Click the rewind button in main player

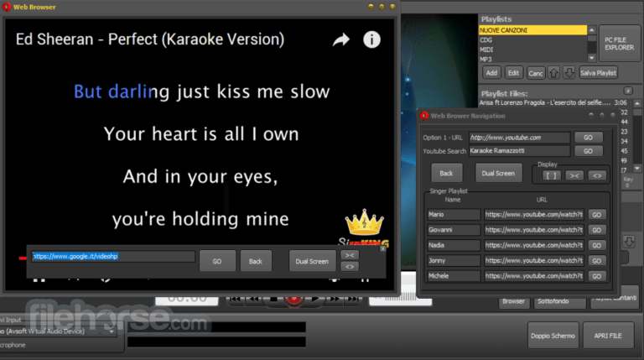pos(255,300)
